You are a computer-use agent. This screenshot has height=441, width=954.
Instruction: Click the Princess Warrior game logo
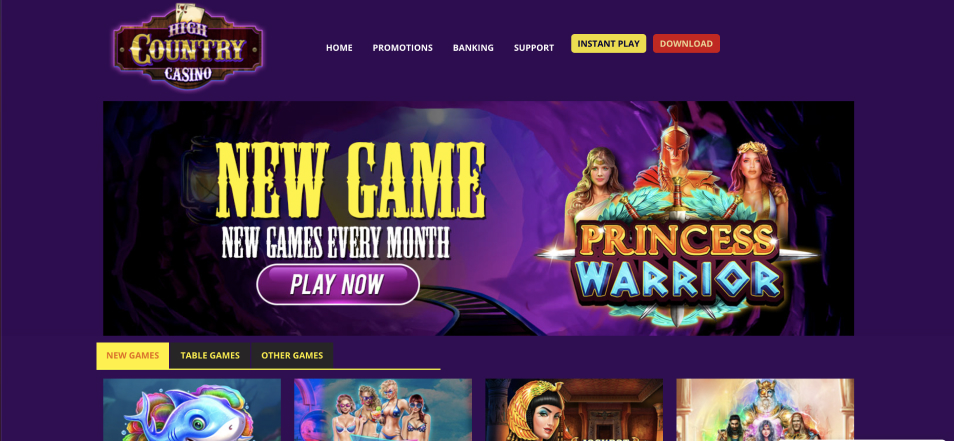click(678, 265)
